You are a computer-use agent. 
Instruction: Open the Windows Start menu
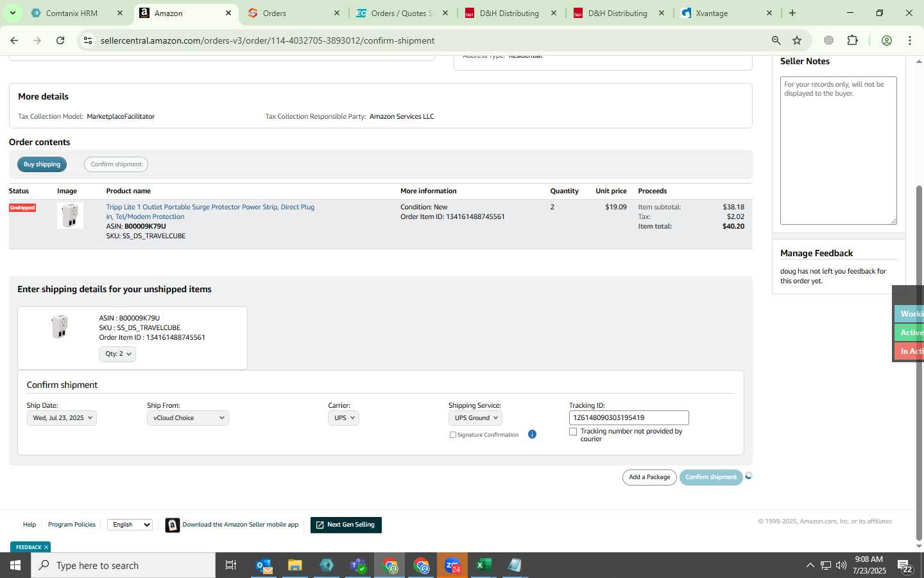(15, 565)
